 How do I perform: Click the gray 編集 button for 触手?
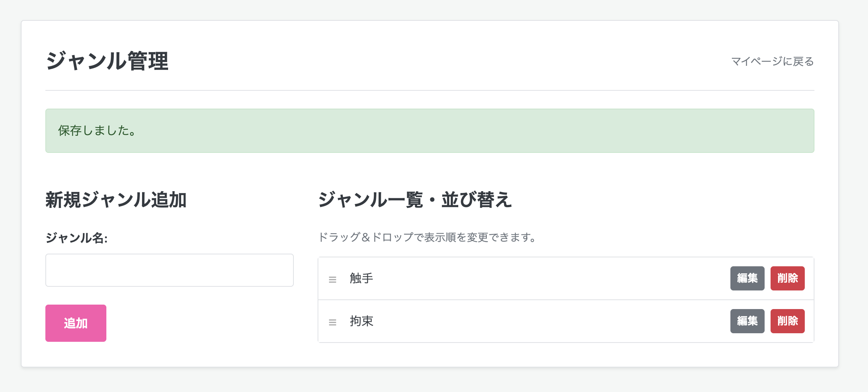click(747, 278)
